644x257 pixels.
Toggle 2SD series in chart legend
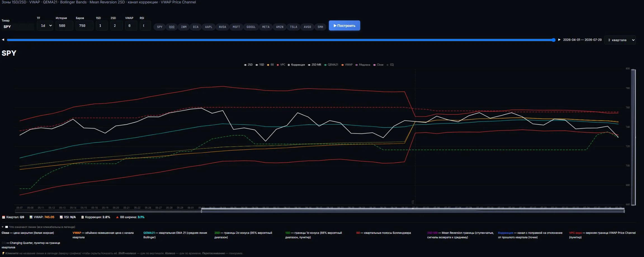pyautogui.click(x=248, y=65)
